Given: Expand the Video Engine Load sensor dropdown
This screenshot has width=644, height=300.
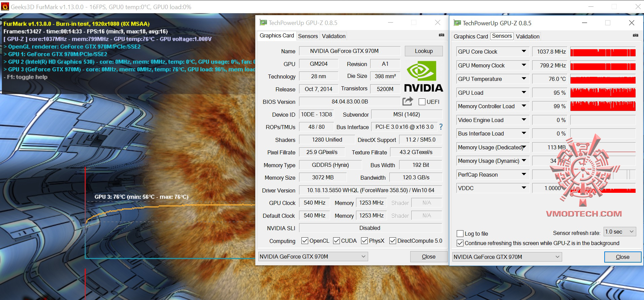Looking at the screenshot, I should tap(524, 120).
